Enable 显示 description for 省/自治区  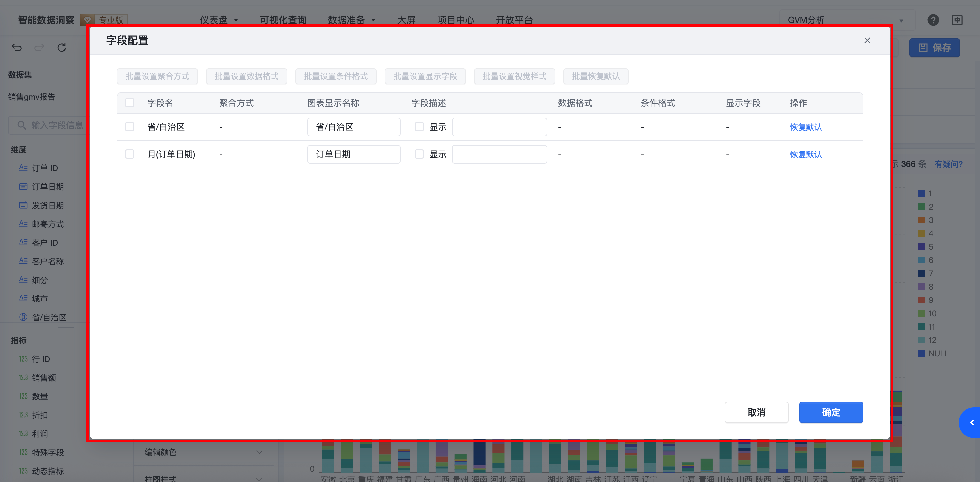419,127
